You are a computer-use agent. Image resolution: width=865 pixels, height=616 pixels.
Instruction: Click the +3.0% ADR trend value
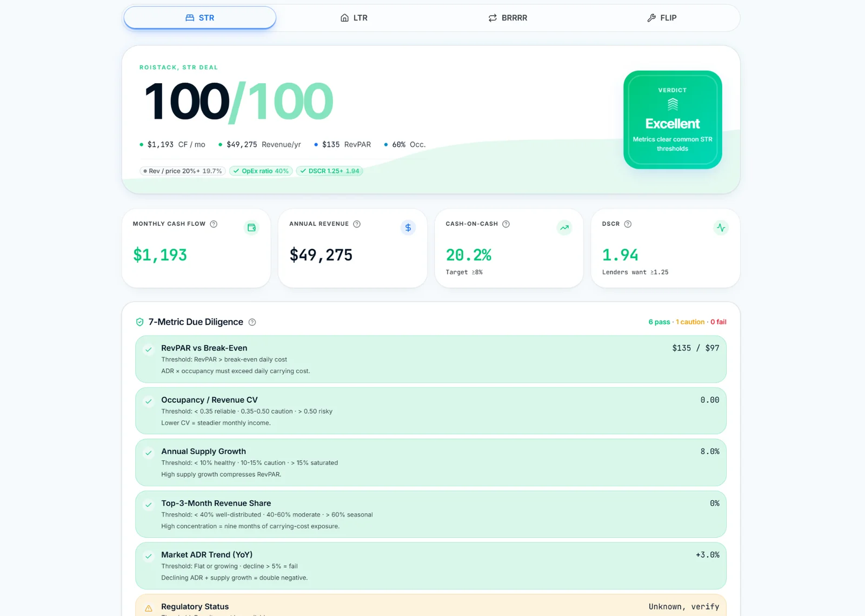click(x=708, y=555)
